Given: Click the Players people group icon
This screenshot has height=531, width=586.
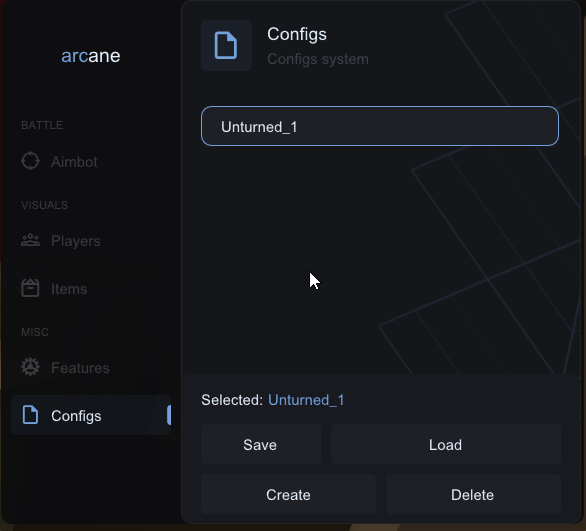Looking at the screenshot, I should coord(30,240).
